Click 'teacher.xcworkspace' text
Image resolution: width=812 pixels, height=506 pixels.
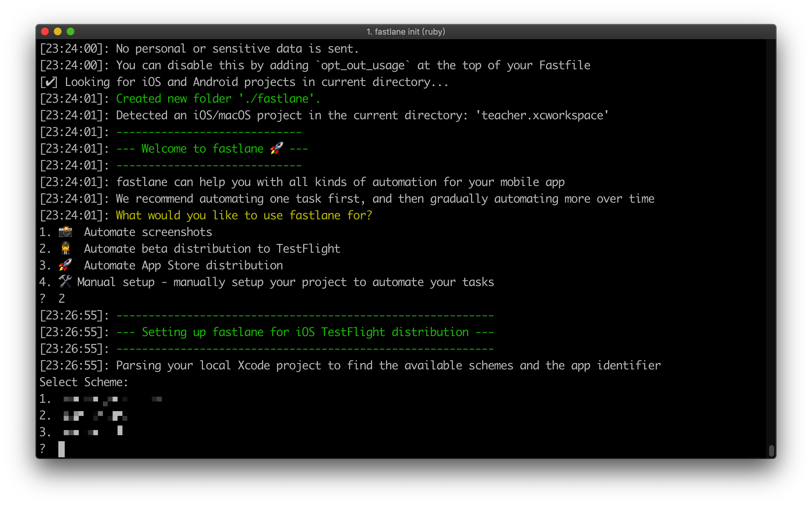point(542,115)
